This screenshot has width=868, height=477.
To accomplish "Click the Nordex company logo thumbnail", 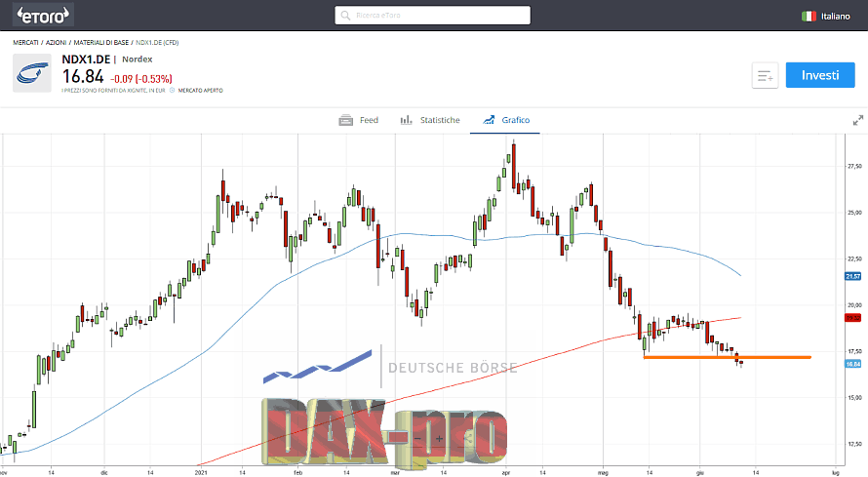I will point(32,73).
